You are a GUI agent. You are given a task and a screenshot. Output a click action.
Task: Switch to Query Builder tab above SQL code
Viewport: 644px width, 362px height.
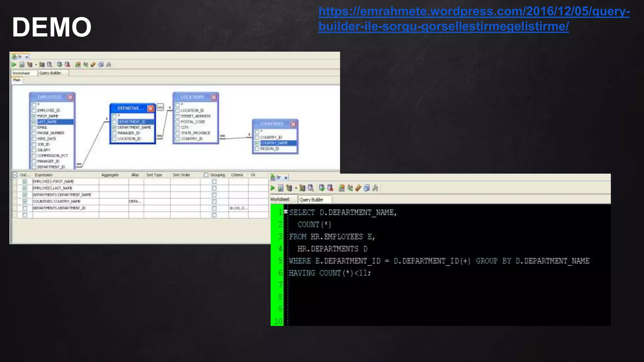coord(311,200)
